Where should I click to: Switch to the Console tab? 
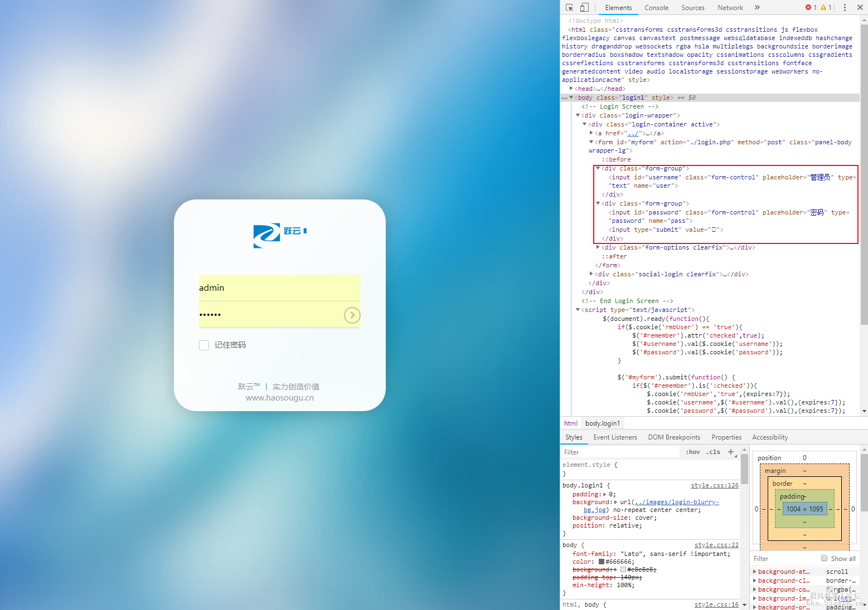pos(656,8)
